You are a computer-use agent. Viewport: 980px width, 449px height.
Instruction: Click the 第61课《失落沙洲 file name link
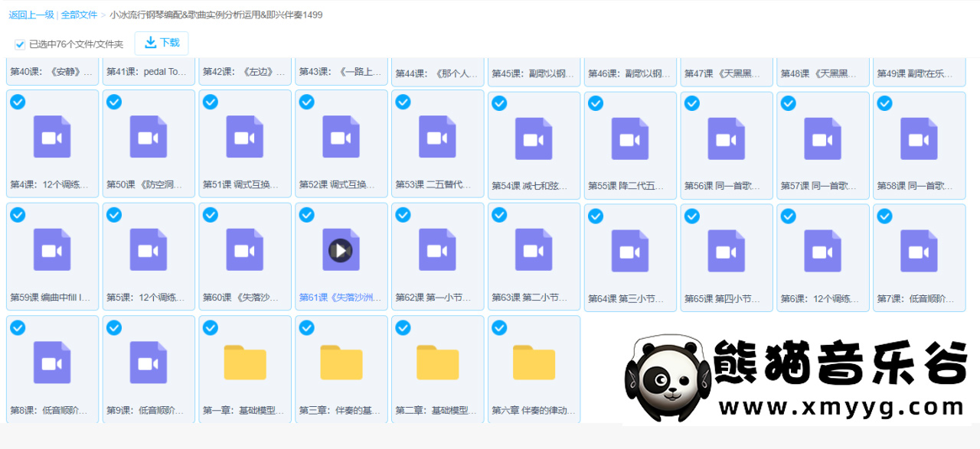341,298
